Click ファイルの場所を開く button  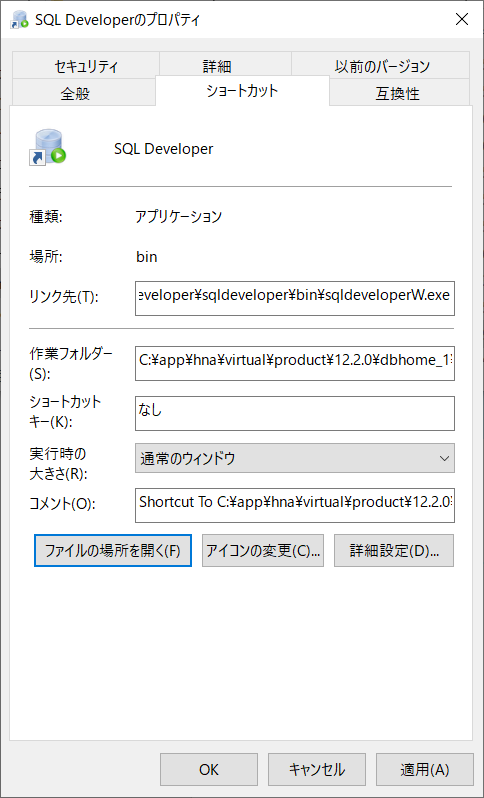pos(113,550)
